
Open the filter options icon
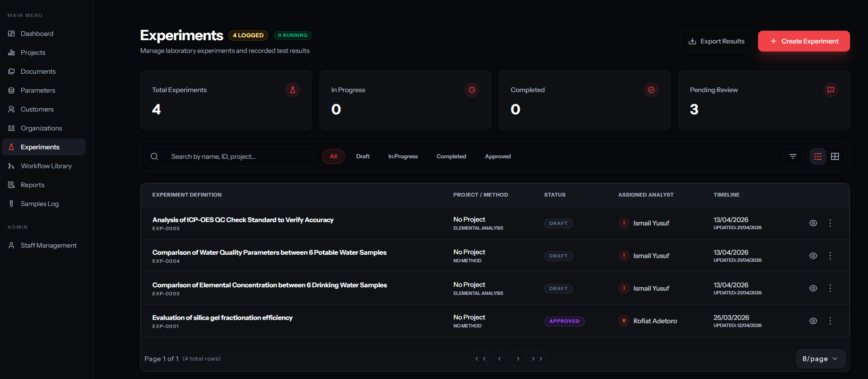point(793,156)
